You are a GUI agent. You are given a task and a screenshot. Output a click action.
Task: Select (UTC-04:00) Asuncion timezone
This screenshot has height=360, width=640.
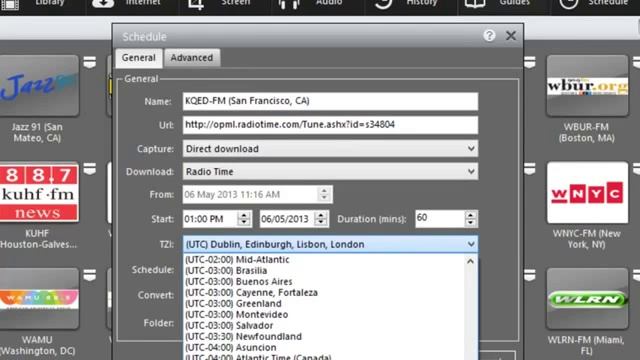tap(323, 348)
